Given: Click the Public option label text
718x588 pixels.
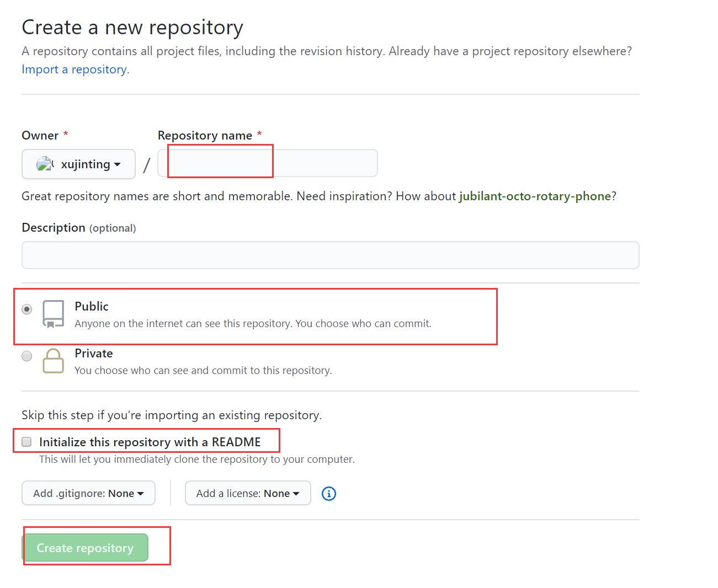Looking at the screenshot, I should point(92,307).
